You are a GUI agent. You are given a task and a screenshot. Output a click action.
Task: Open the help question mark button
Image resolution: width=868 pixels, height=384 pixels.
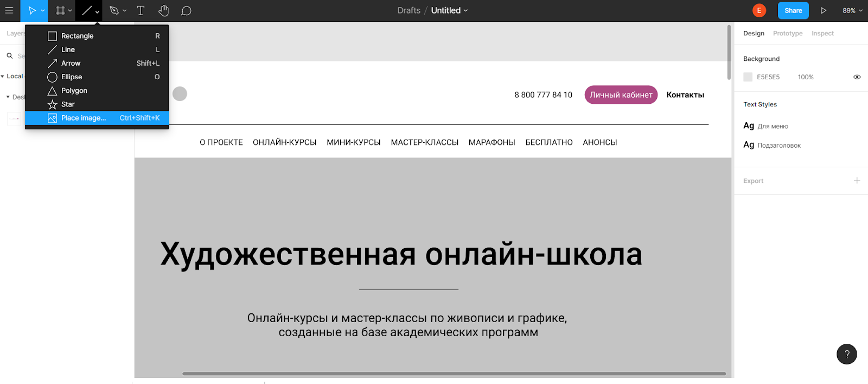(847, 354)
